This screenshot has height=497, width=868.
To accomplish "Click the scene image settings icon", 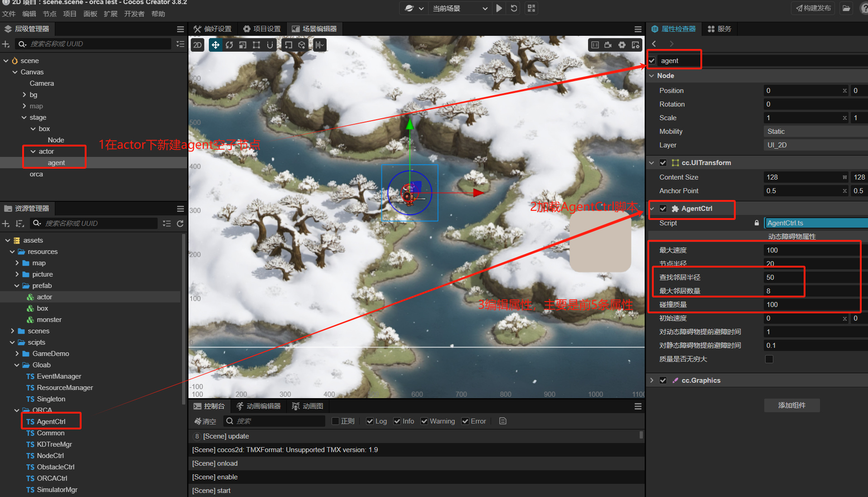I will coord(636,45).
